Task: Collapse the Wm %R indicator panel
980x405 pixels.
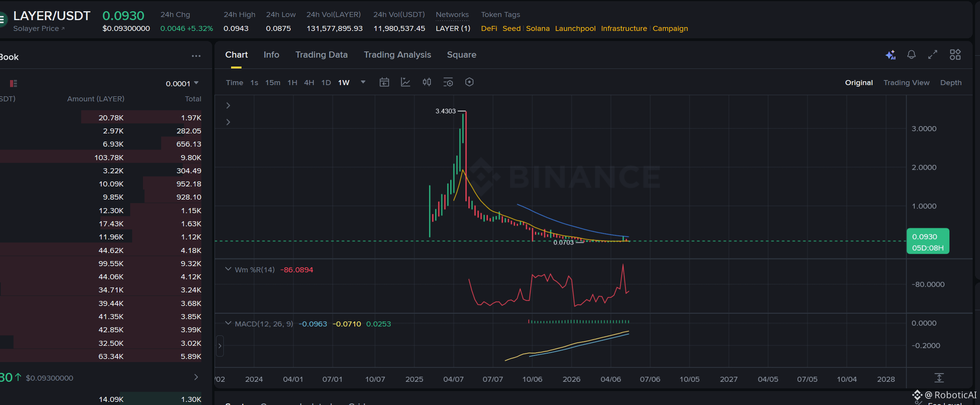Action: point(228,269)
